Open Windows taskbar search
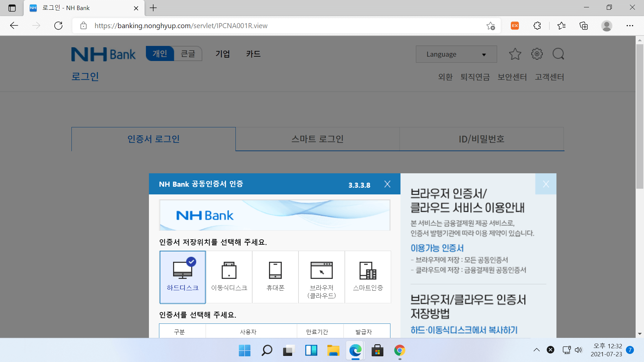The height and width of the screenshot is (362, 644). [x=267, y=351]
